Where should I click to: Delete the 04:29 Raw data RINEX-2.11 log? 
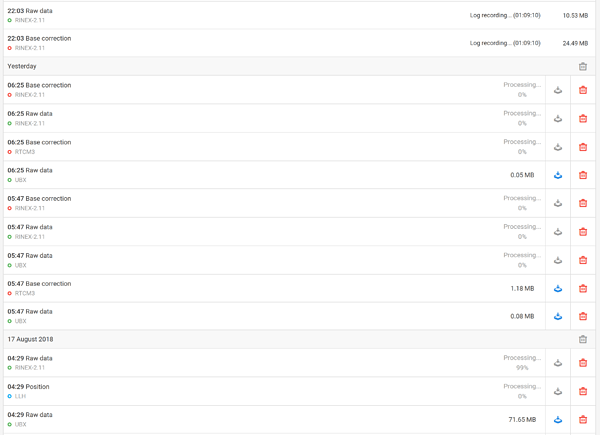click(583, 363)
